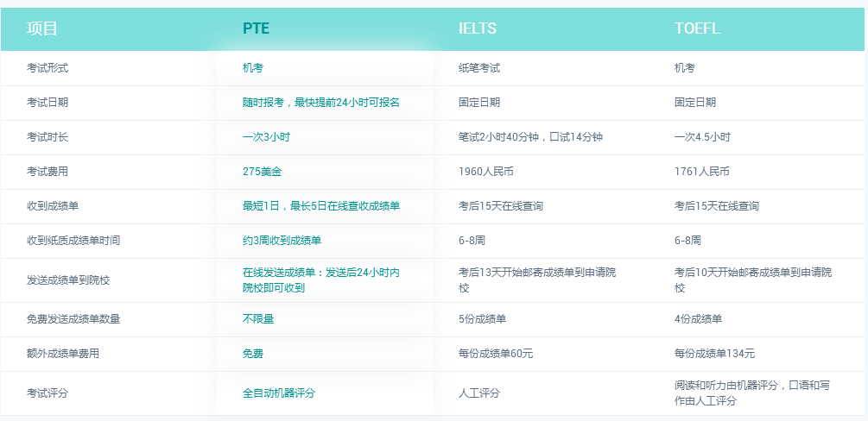This screenshot has height=421, width=868.
Task: Click the PTE column header
Action: pyautogui.click(x=256, y=28)
